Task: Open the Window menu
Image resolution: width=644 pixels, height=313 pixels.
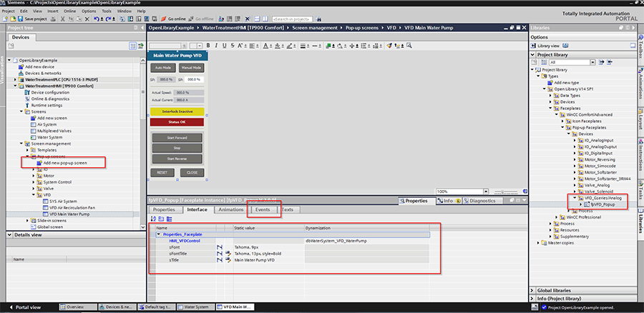Action: coord(125,11)
